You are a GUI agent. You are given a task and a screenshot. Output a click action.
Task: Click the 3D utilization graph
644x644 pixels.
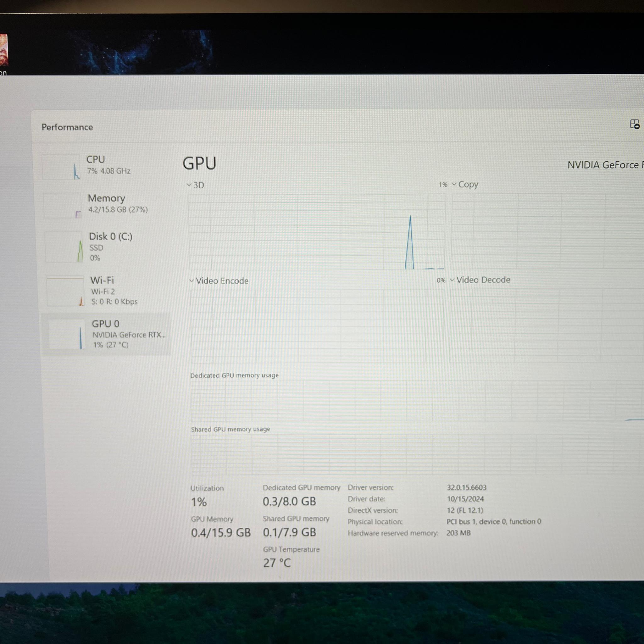[317, 232]
